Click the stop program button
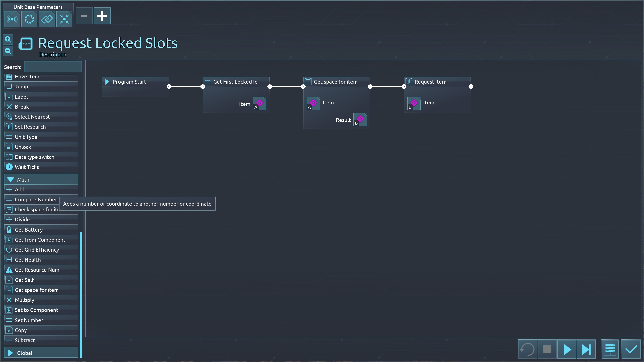 pos(547,349)
